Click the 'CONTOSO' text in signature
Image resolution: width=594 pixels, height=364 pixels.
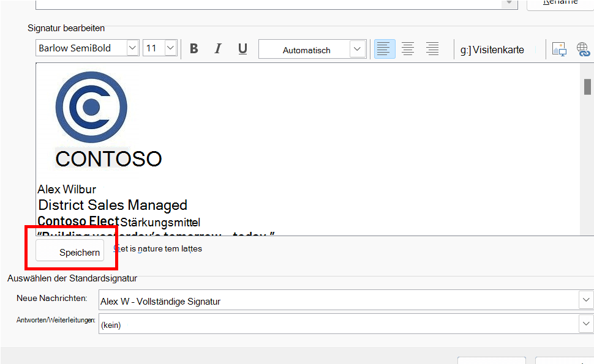click(x=109, y=158)
